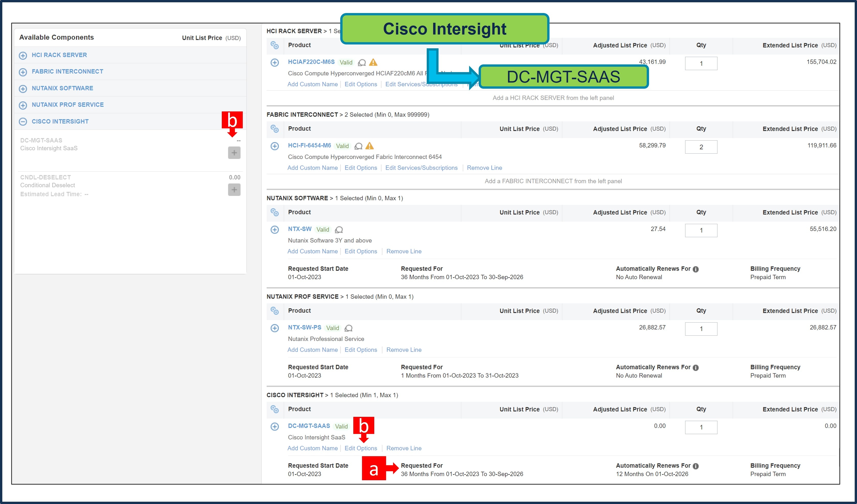This screenshot has height=504, width=857.
Task: Expand the NUTANIX PROF SERVICE component category
Action: [x=23, y=105]
